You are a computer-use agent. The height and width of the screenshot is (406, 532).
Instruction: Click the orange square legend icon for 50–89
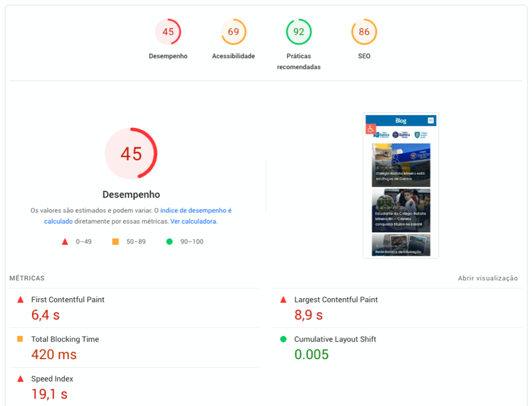[115, 242]
